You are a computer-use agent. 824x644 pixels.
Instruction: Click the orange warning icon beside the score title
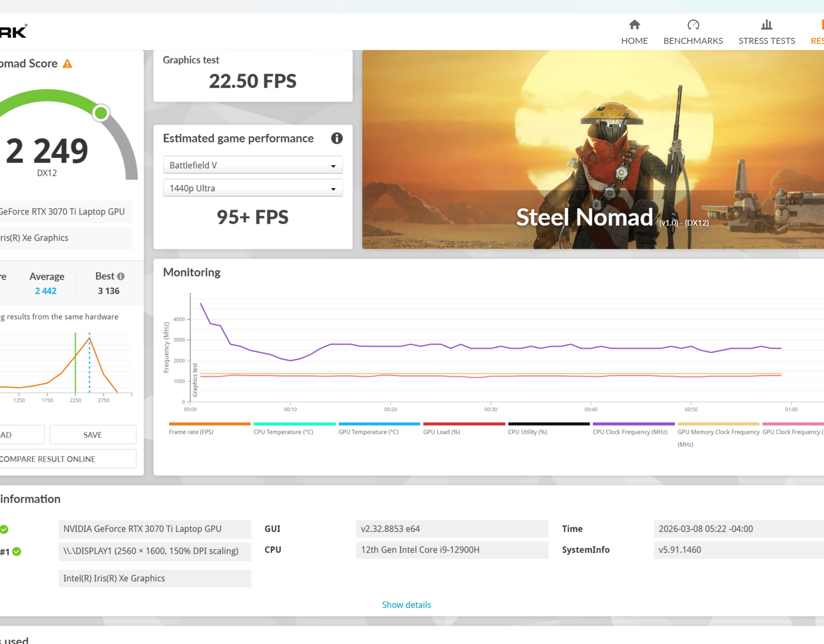(x=67, y=64)
